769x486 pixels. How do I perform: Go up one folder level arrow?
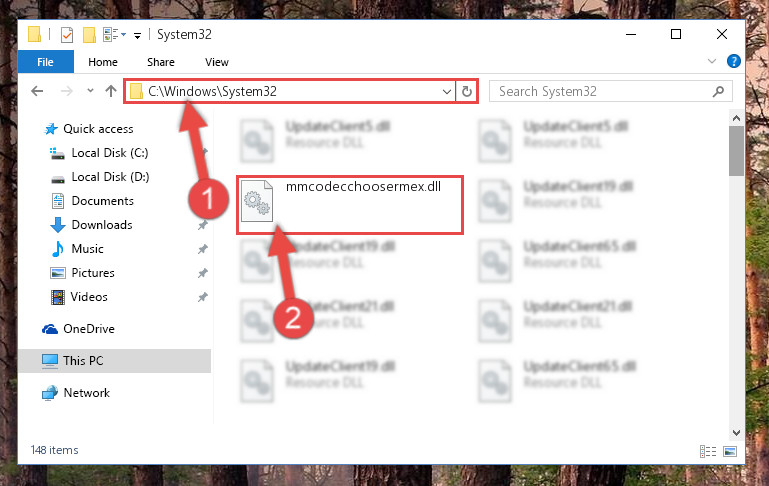(111, 91)
